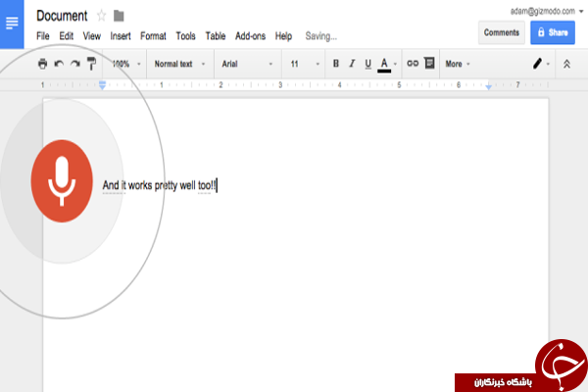This screenshot has height=392, width=588.
Task: Open the Format menu
Action: (153, 36)
